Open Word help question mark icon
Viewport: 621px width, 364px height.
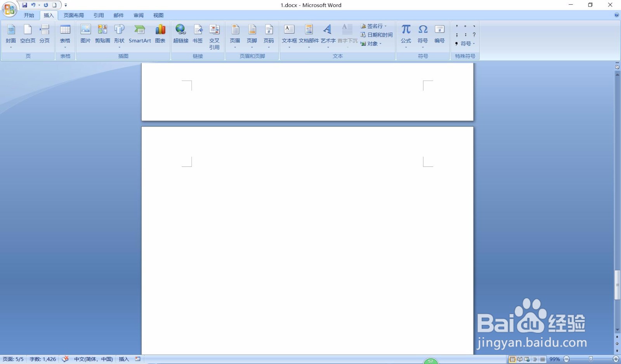pos(617,15)
